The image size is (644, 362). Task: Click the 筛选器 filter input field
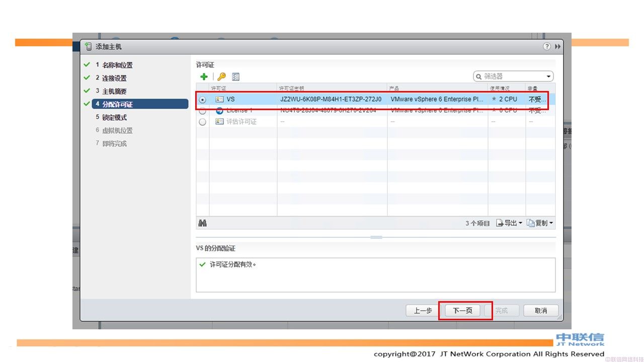[514, 76]
